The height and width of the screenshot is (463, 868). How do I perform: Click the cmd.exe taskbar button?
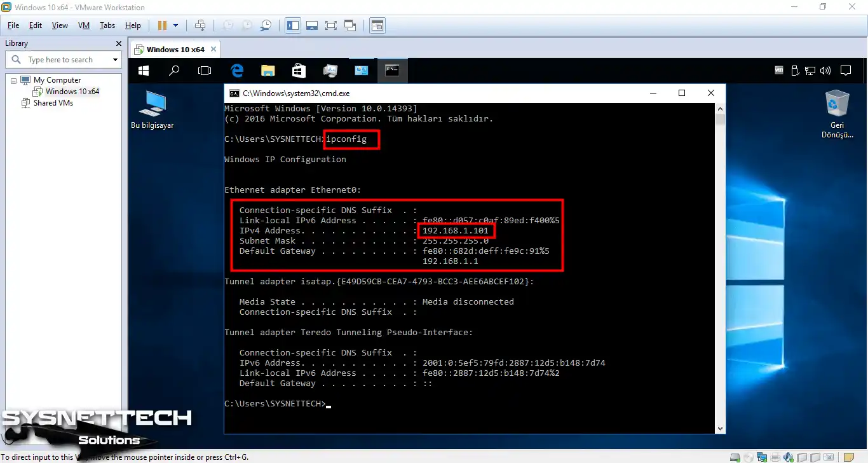tap(392, 71)
